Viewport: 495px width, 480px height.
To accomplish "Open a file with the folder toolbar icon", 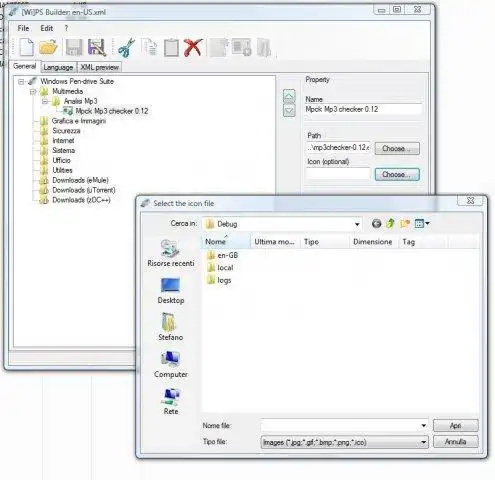I will [x=48, y=47].
